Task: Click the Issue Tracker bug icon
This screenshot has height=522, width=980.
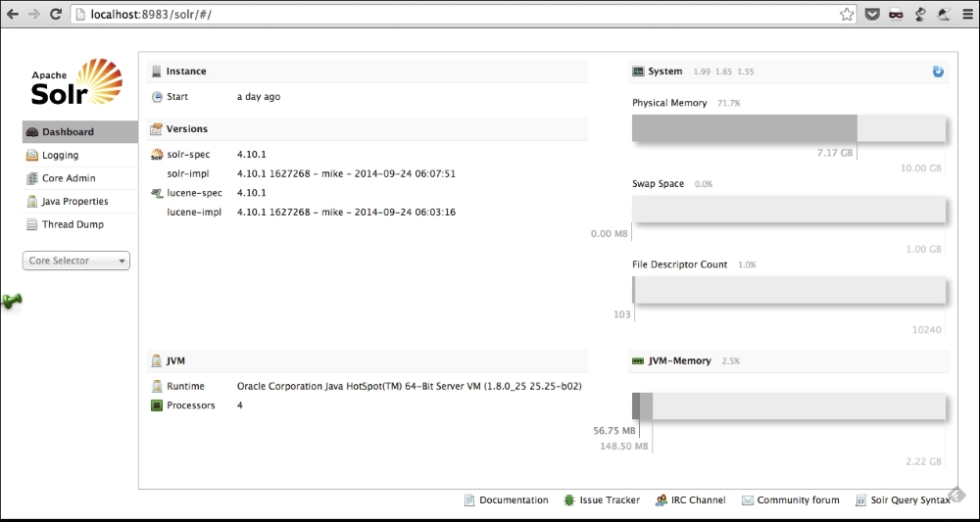Action: [569, 500]
